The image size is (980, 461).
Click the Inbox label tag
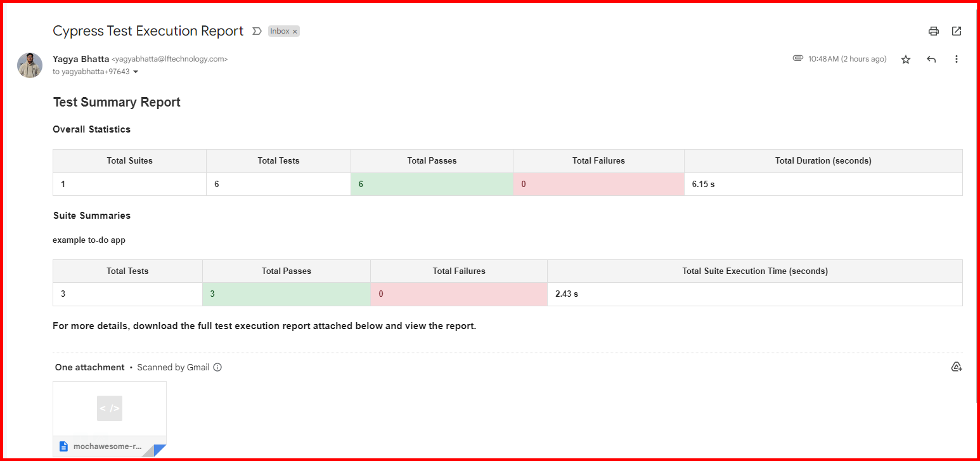279,31
